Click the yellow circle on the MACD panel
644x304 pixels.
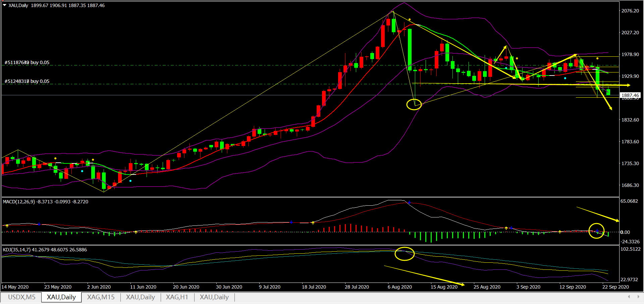pos(596,231)
